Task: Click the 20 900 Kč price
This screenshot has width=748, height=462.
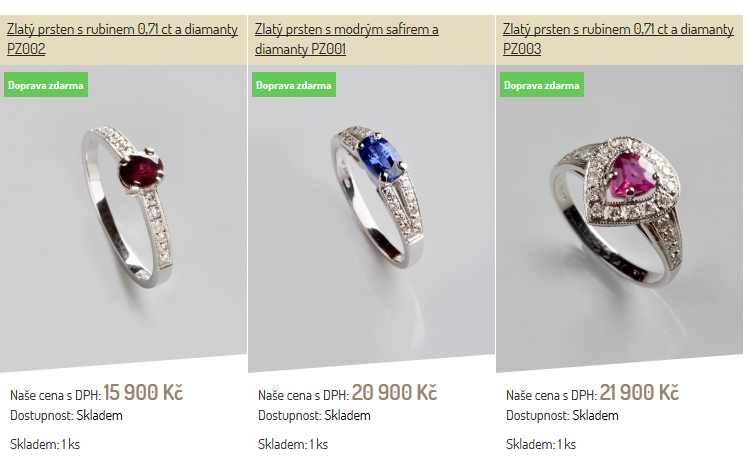Action: click(394, 392)
